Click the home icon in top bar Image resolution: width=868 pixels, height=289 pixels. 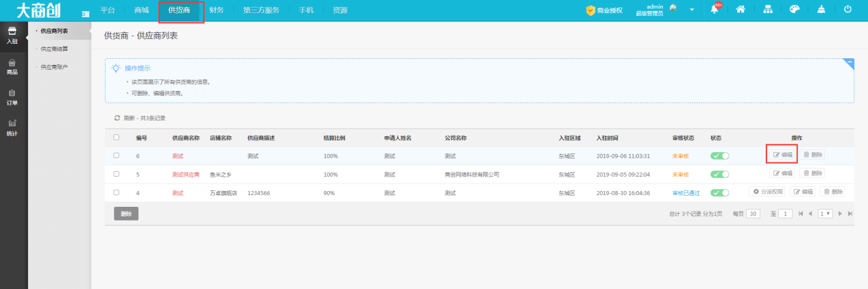[740, 10]
